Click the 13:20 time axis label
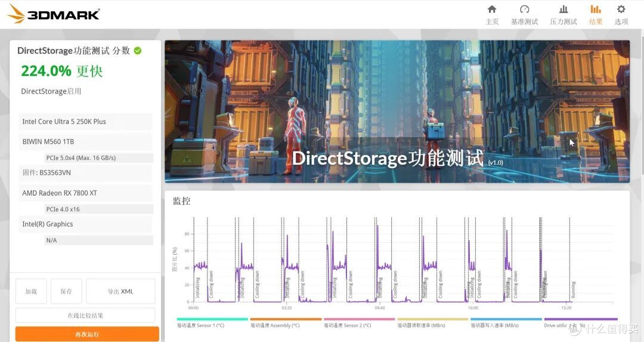644x342 pixels. (566, 308)
